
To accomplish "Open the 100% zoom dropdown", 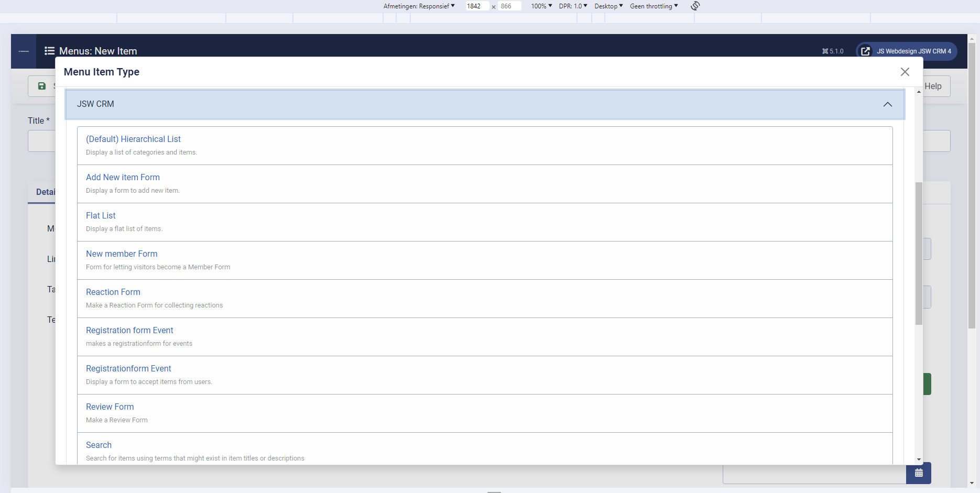I will (541, 6).
